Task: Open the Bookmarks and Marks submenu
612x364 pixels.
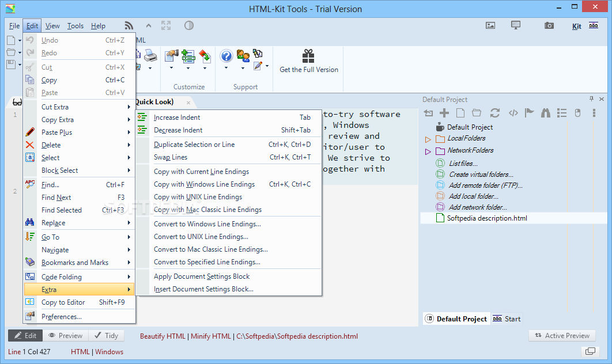Action: [x=79, y=263]
